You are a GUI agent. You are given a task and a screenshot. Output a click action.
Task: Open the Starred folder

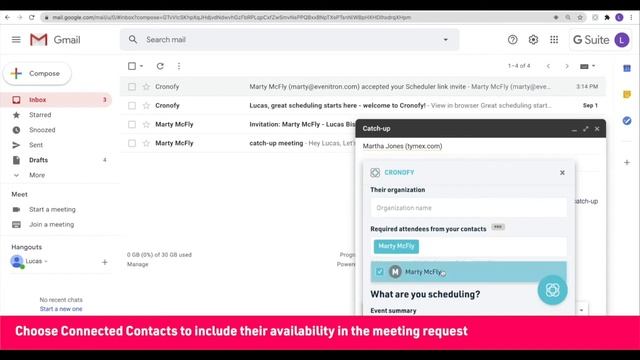(40, 115)
